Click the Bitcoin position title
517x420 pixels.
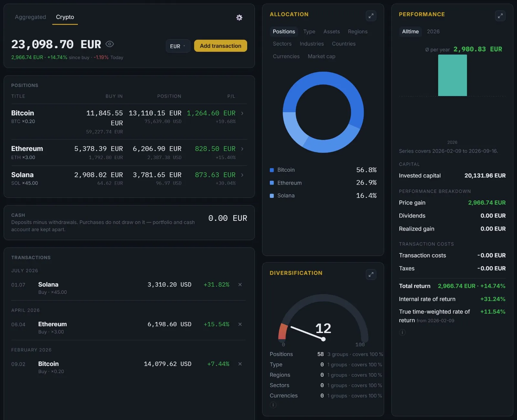tap(23, 113)
